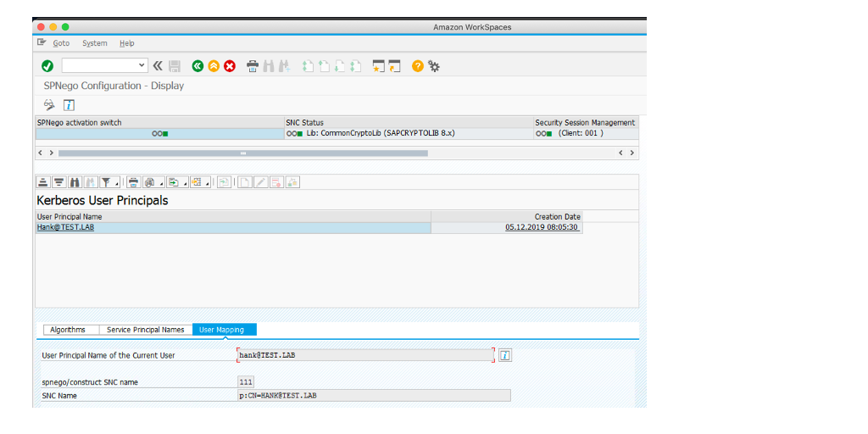Viewport: 868px width, 434px height.
Task: Open the Goto menu
Action: click(x=61, y=43)
